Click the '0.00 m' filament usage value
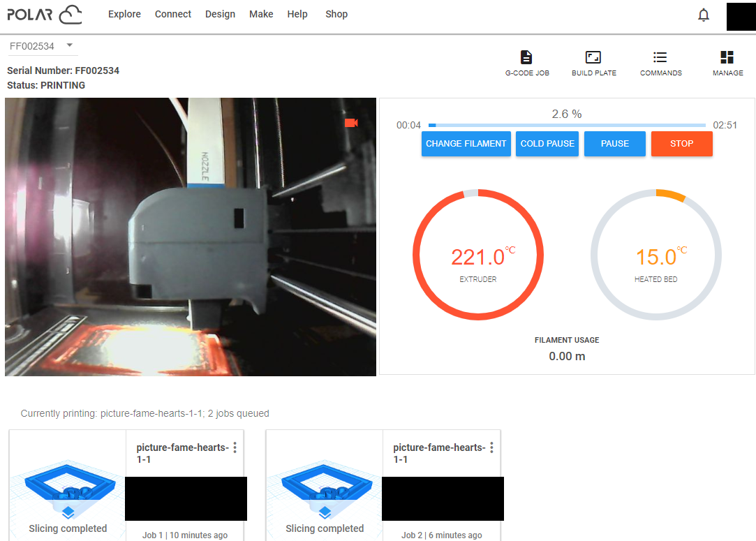Image resolution: width=756 pixels, height=541 pixels. [x=567, y=356]
